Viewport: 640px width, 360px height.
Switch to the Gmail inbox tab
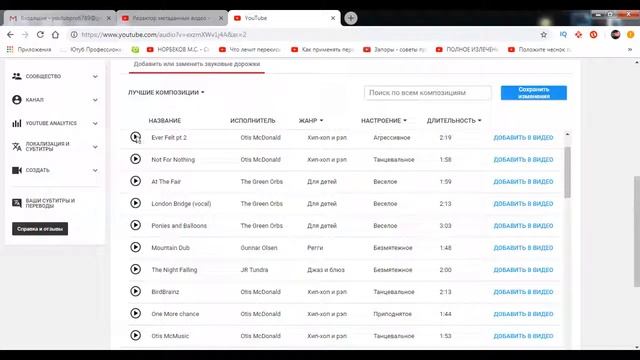pos(59,18)
